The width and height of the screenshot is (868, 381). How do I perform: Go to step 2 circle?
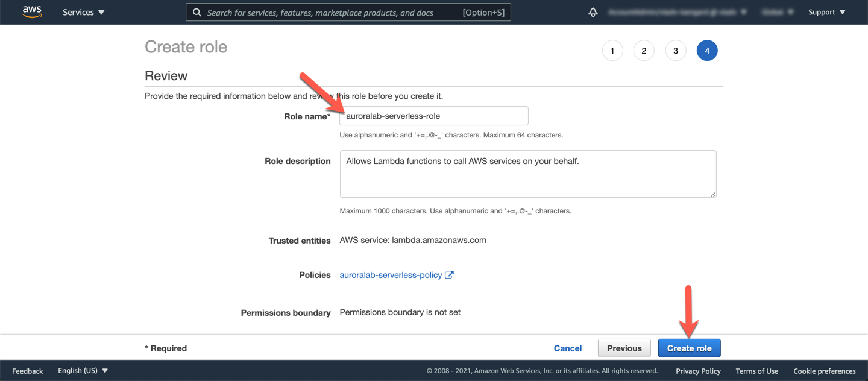[644, 51]
